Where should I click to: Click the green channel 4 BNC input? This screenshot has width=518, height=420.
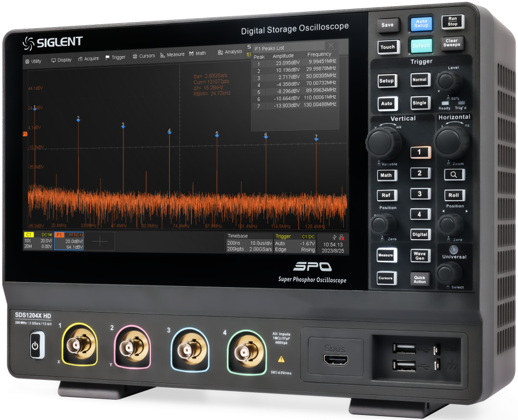[x=248, y=353]
